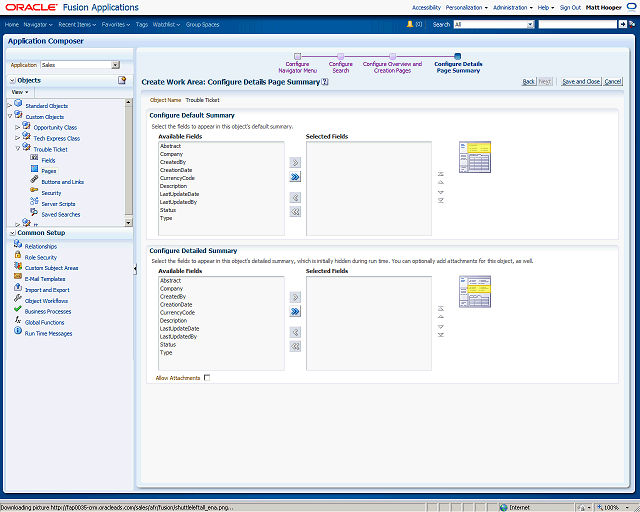
Task: Open the Application dropdown showing Sales
Action: [116, 65]
